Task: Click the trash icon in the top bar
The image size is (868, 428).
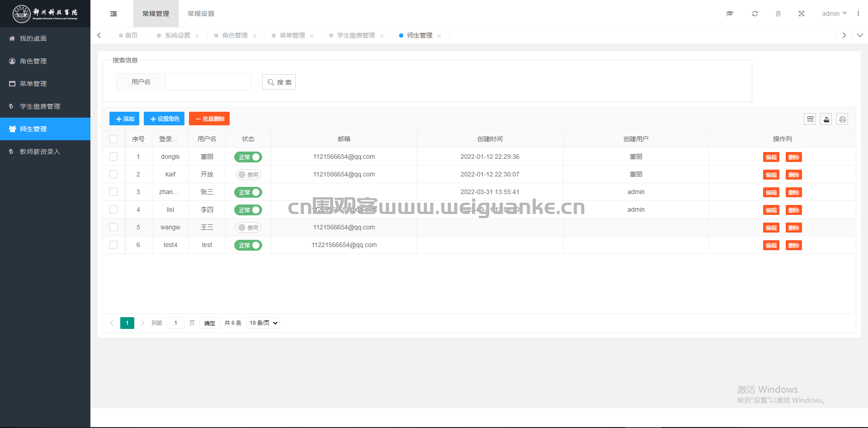Action: tap(778, 14)
